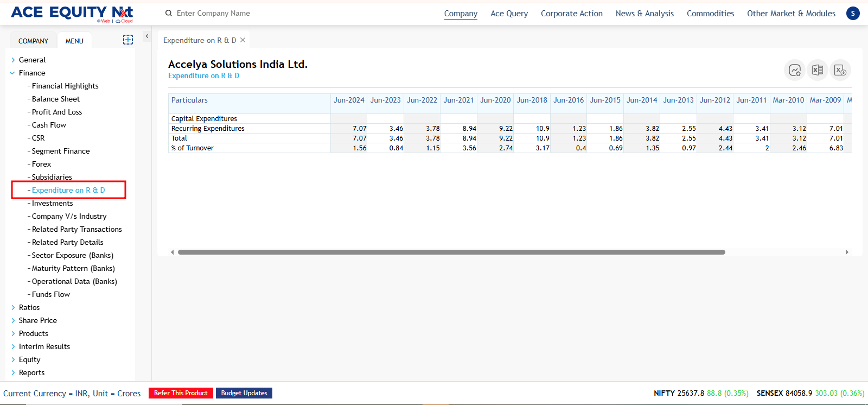Click the search magnifier icon
The height and width of the screenshot is (405, 868).
(169, 14)
